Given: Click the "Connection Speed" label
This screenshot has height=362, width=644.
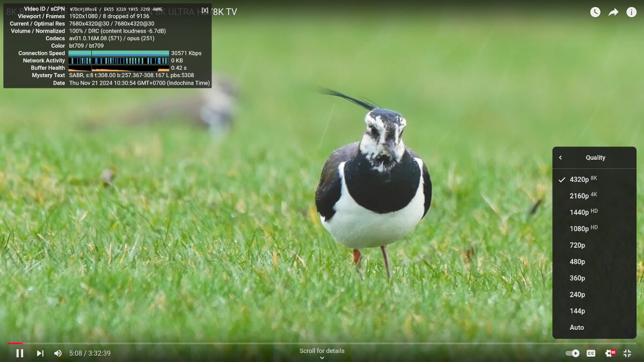Looking at the screenshot, I should [42, 53].
